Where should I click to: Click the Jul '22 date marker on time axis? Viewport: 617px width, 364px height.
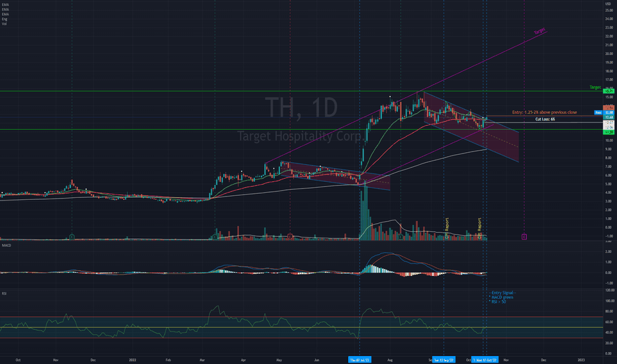[x=359, y=359]
